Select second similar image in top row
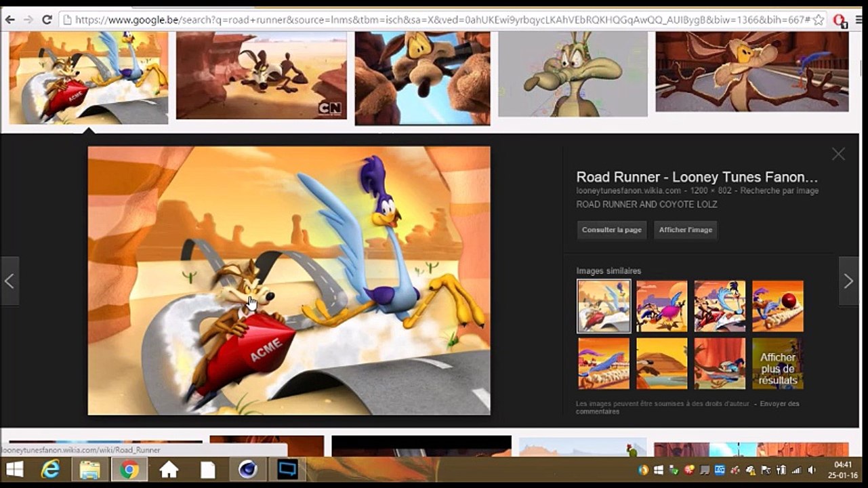This screenshot has height=488, width=868. 662,306
